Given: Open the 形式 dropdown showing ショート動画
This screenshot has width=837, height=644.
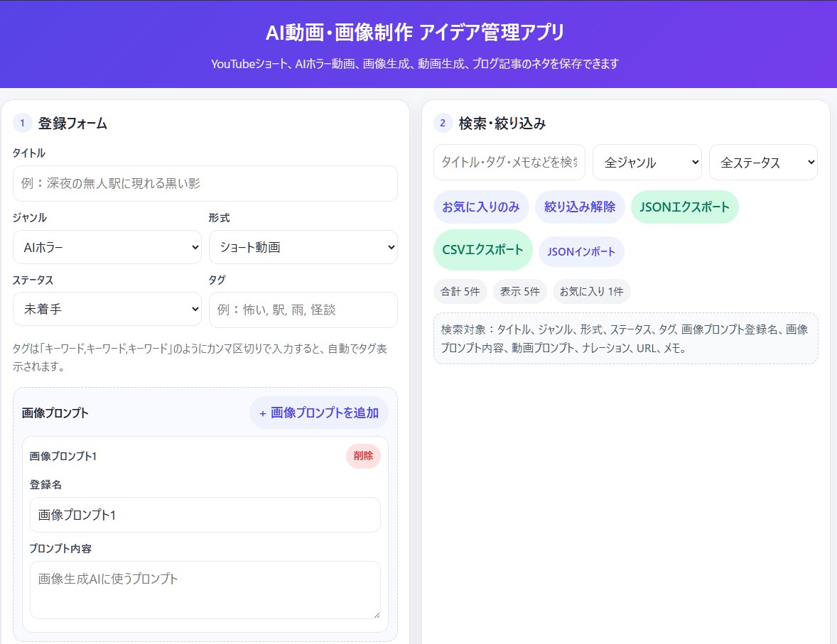Looking at the screenshot, I should click(303, 247).
